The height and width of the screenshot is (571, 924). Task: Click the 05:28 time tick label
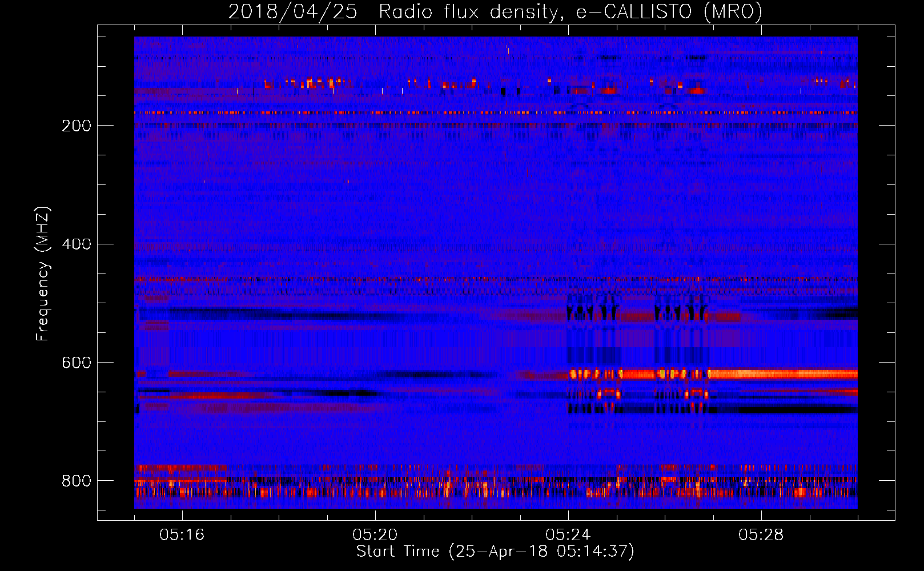coord(761,535)
